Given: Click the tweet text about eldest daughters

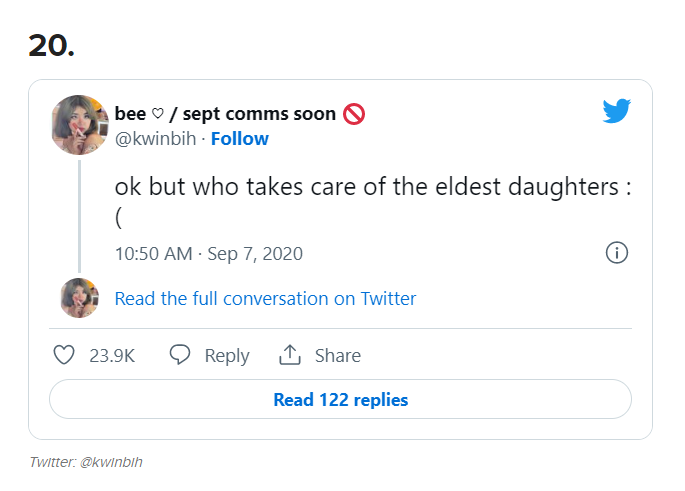Looking at the screenshot, I should click(370, 189).
